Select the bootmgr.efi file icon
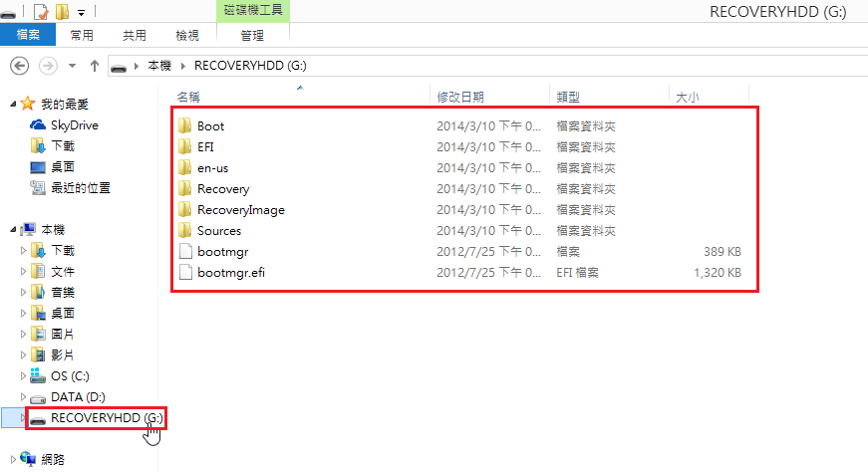Screen dimensions: 868x472 coord(184,273)
